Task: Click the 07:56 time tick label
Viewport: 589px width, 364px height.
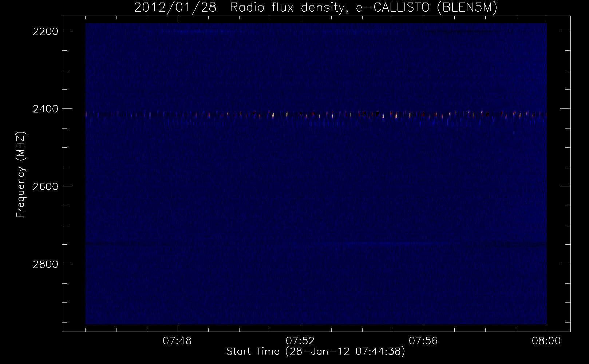Action: point(423,341)
